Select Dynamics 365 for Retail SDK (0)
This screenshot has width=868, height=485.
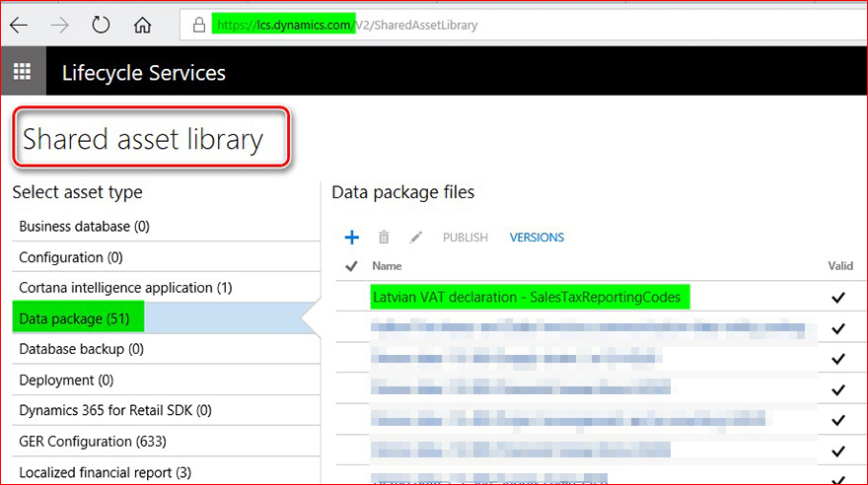pyautogui.click(x=166, y=410)
